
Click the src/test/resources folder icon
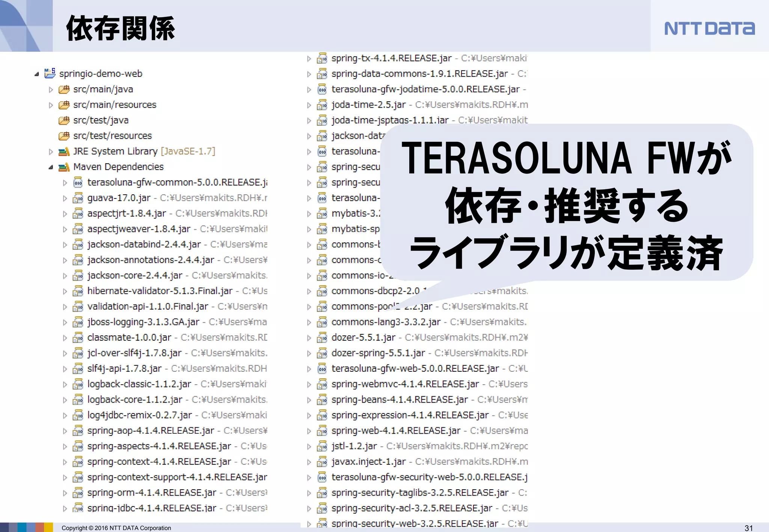click(64, 136)
